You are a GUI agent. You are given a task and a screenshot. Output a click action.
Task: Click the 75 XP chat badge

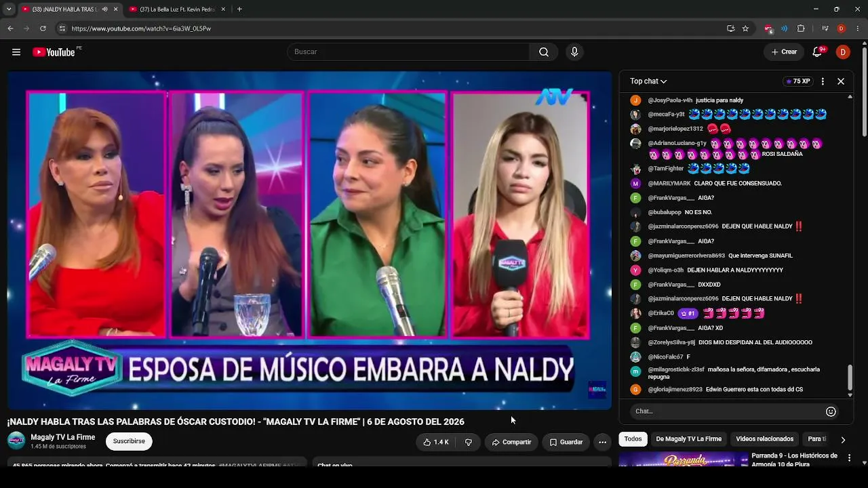[797, 81]
